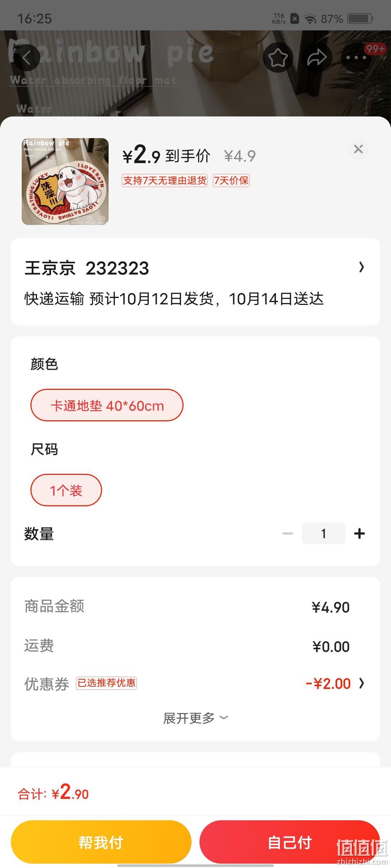Tap 帮我付 button

coord(101,842)
